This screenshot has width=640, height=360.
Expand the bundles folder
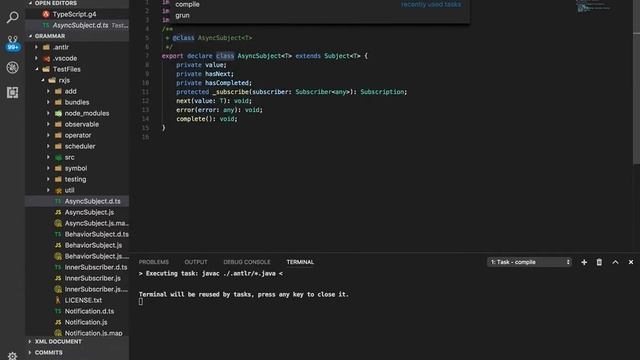click(77, 102)
